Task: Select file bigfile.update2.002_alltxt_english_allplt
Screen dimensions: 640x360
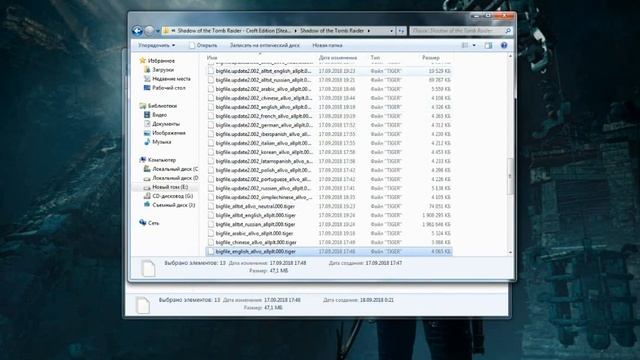Action: [329, 71]
